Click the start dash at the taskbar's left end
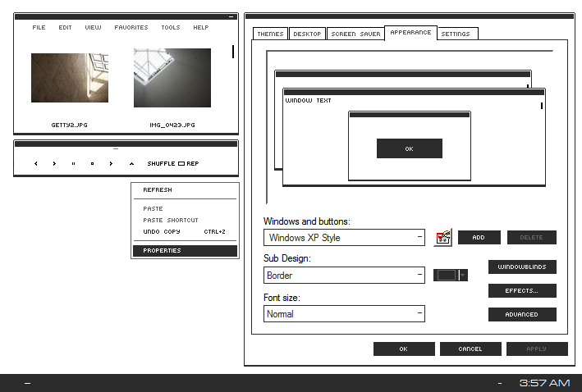Viewport: 582px width, 392px height. (x=27, y=384)
